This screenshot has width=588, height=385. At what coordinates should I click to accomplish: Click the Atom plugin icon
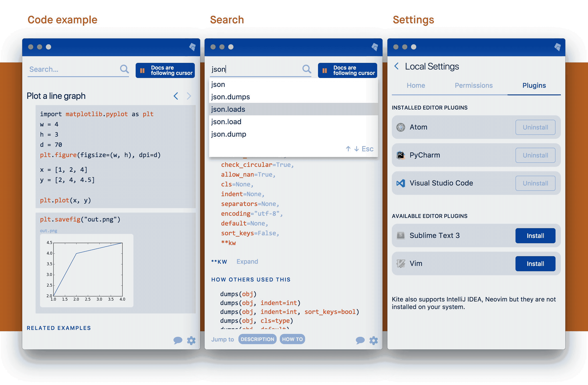401,127
